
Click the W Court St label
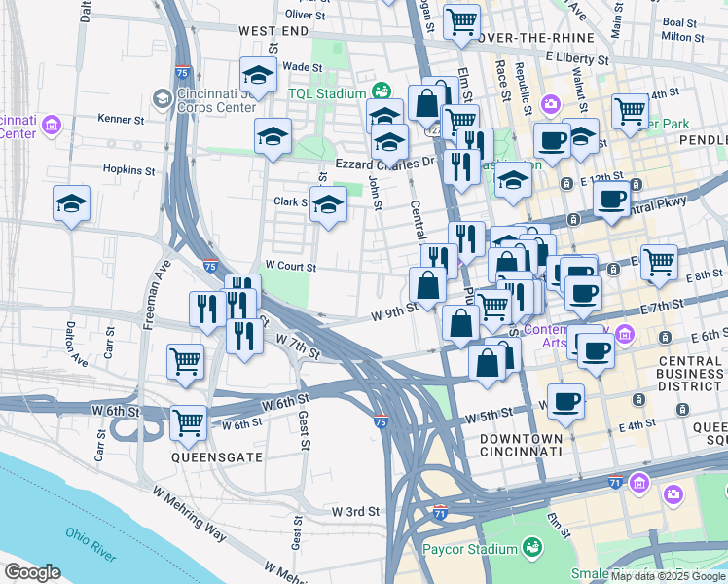[291, 266]
